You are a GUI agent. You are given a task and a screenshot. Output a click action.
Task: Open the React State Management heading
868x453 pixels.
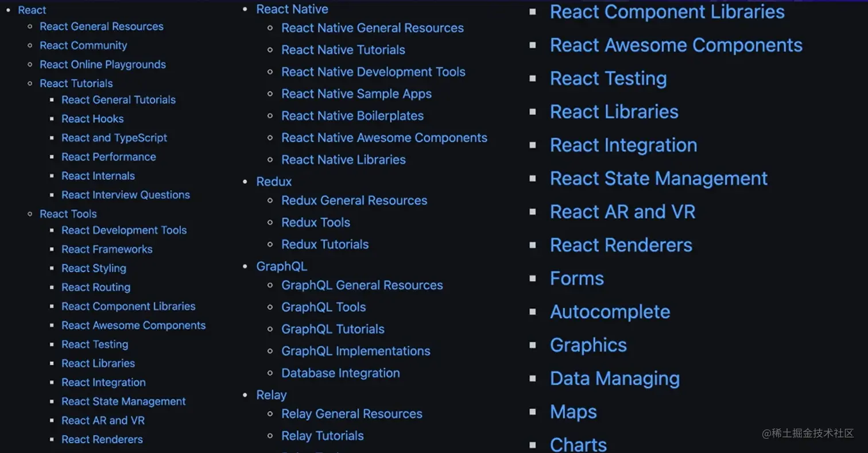coord(658,178)
